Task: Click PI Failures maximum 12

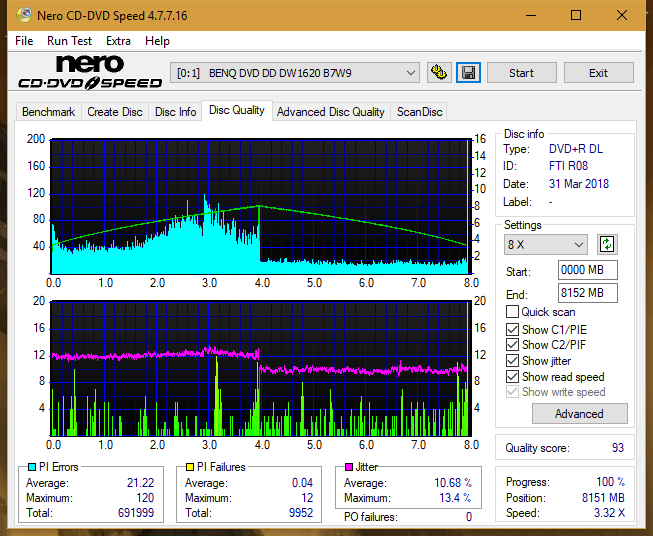Action: [x=307, y=498]
